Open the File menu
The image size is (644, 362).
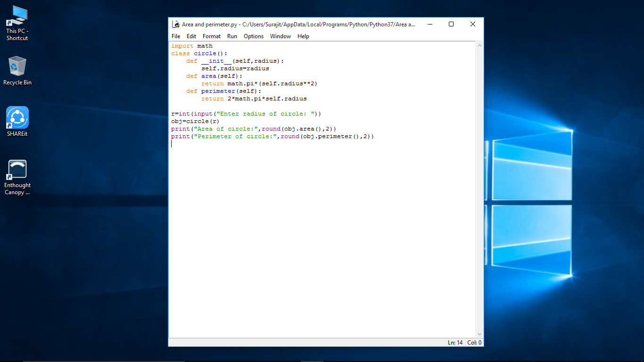tap(176, 36)
